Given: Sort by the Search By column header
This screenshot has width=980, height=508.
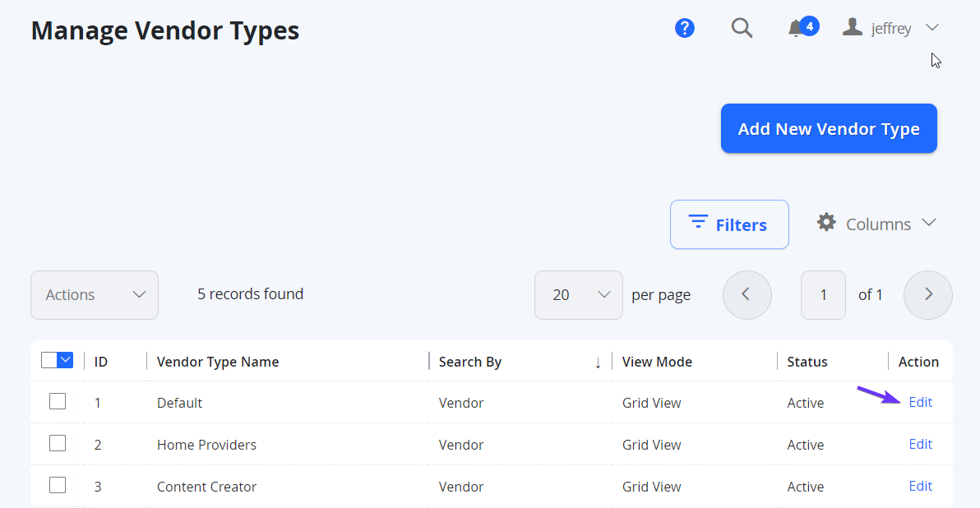Looking at the screenshot, I should coord(470,362).
